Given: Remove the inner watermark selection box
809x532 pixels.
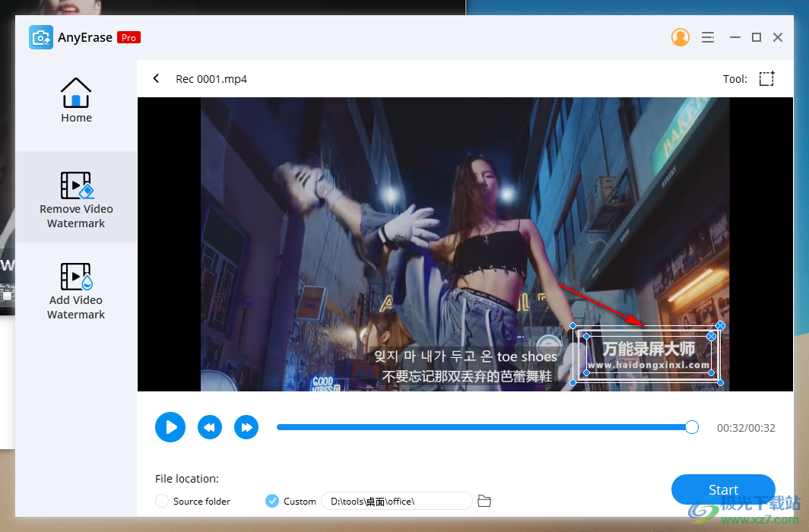Looking at the screenshot, I should coord(712,335).
